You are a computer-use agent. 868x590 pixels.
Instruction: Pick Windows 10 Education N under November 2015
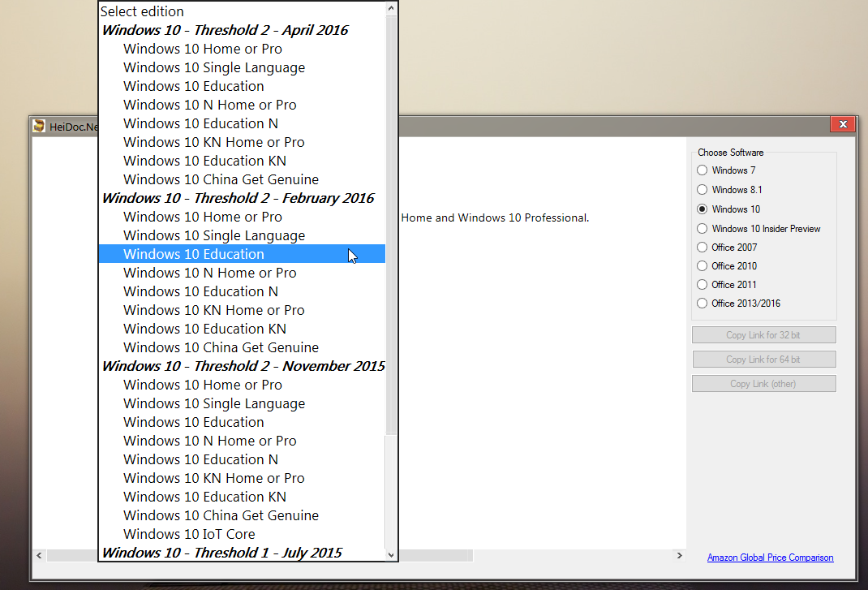click(242, 459)
